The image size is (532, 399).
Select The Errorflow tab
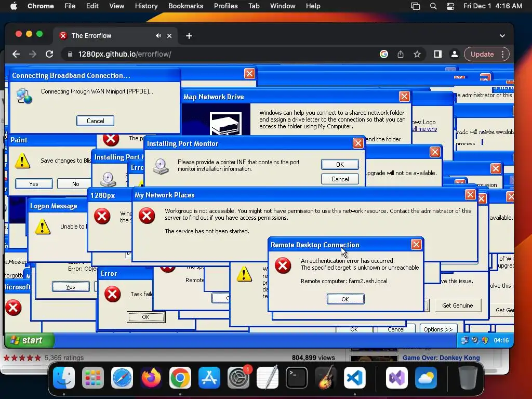115,36
